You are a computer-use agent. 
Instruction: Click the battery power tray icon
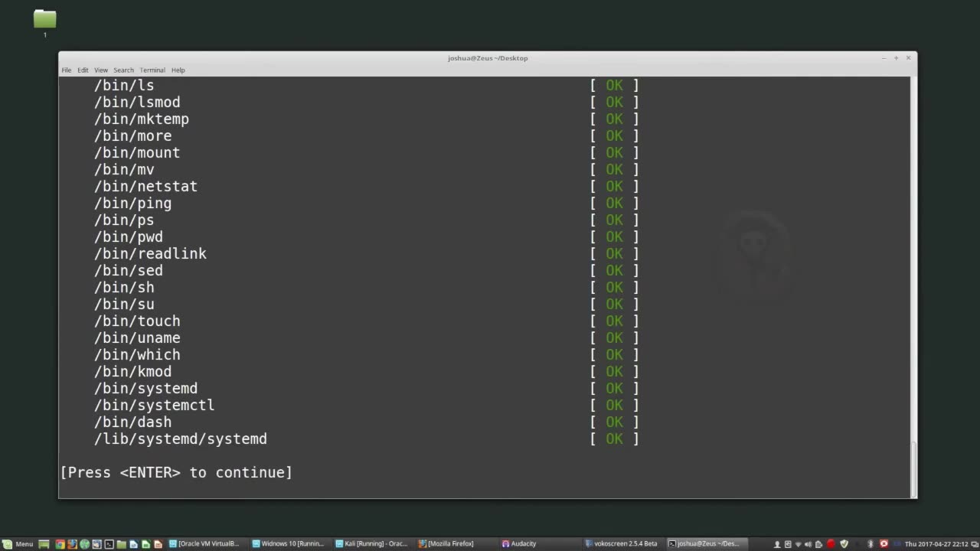pos(818,543)
